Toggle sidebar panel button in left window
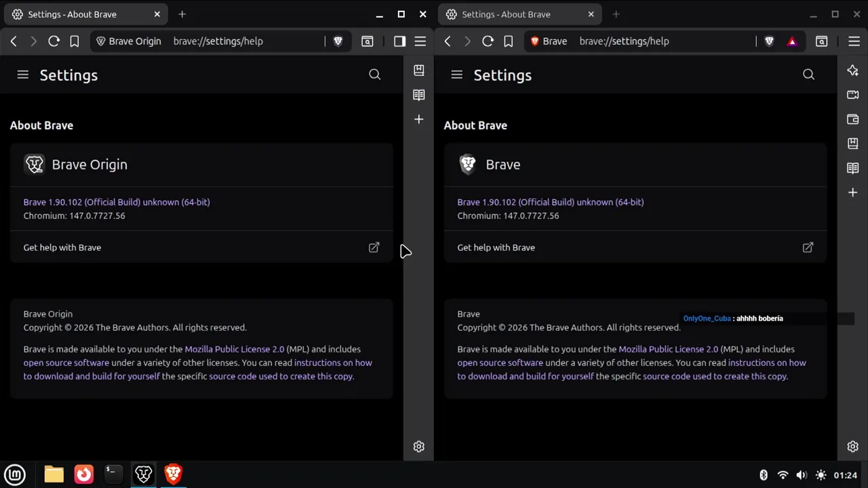The width and height of the screenshot is (868, 488). click(399, 41)
